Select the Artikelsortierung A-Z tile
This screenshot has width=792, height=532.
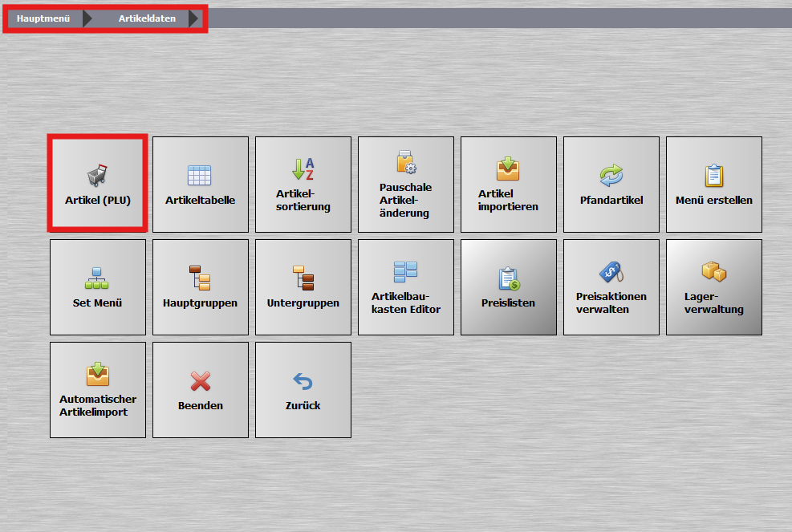coord(303,185)
